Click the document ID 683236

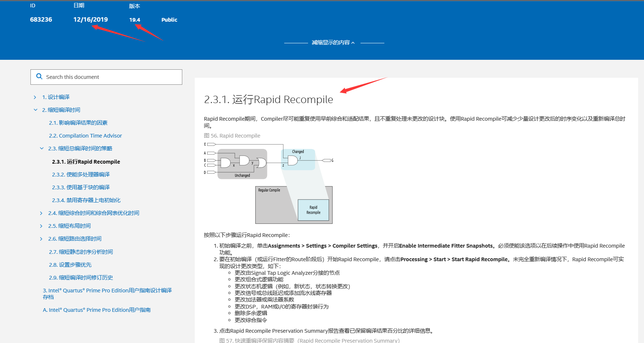pyautogui.click(x=41, y=19)
